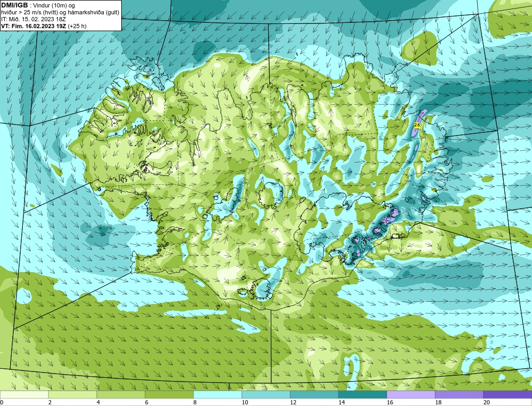Select the 18–20 m/s purple legend swatch

459,395
